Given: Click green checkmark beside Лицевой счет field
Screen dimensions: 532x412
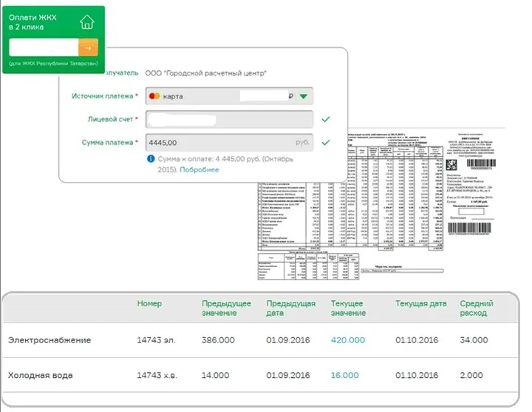Looking at the screenshot, I should 326,119.
